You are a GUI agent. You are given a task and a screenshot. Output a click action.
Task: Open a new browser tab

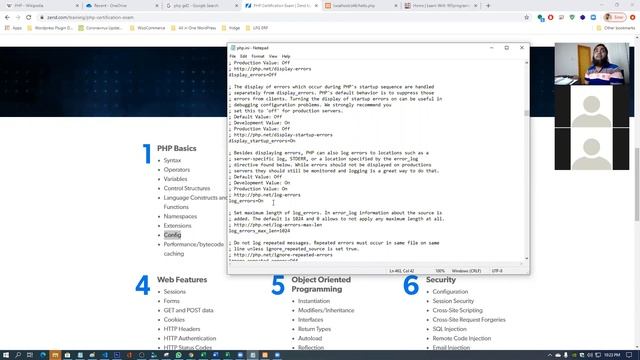[x=488, y=6]
